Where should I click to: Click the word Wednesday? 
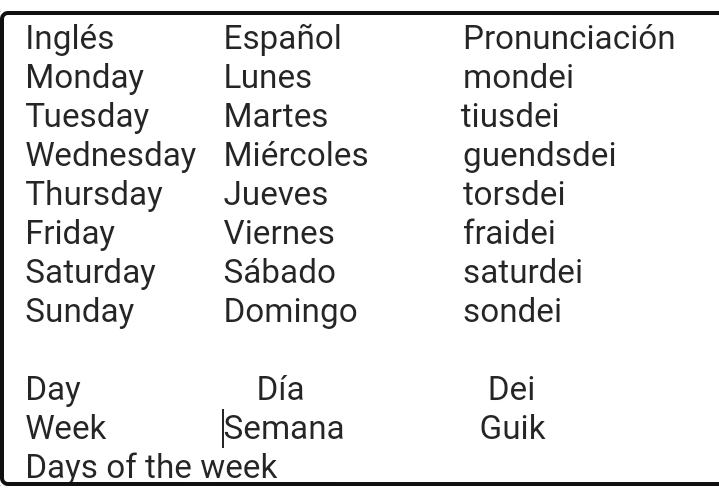(x=111, y=155)
